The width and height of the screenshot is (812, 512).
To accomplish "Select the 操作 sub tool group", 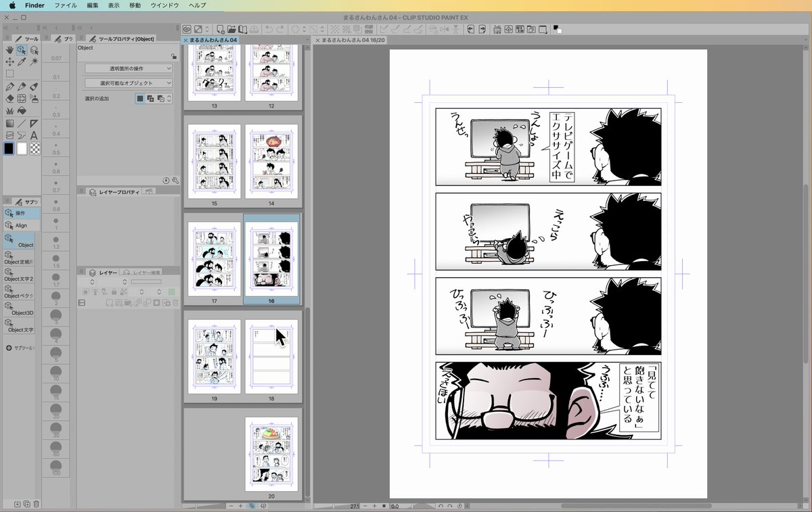I will pos(22,213).
